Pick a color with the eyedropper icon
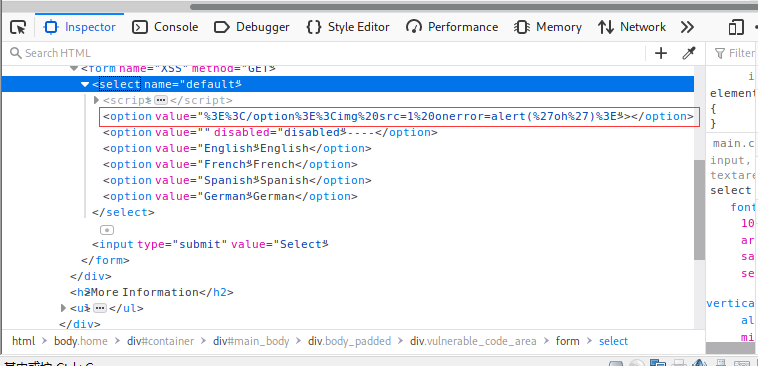 tap(688, 53)
